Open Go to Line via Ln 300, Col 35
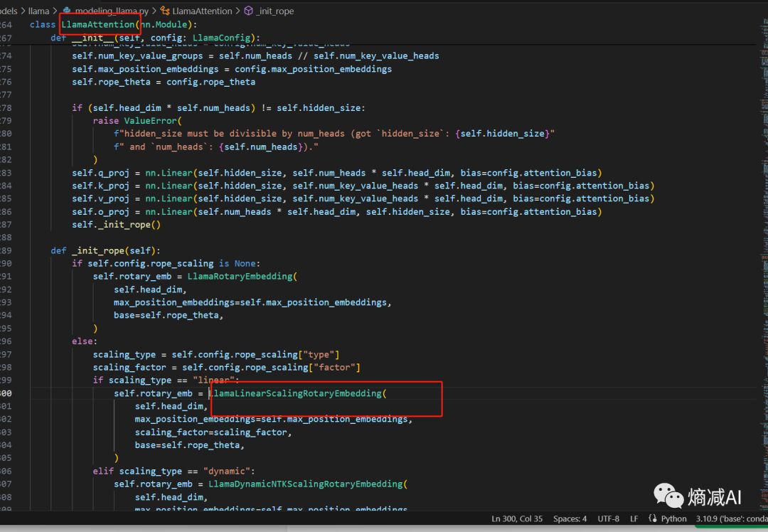This screenshot has width=768, height=532. point(517,518)
